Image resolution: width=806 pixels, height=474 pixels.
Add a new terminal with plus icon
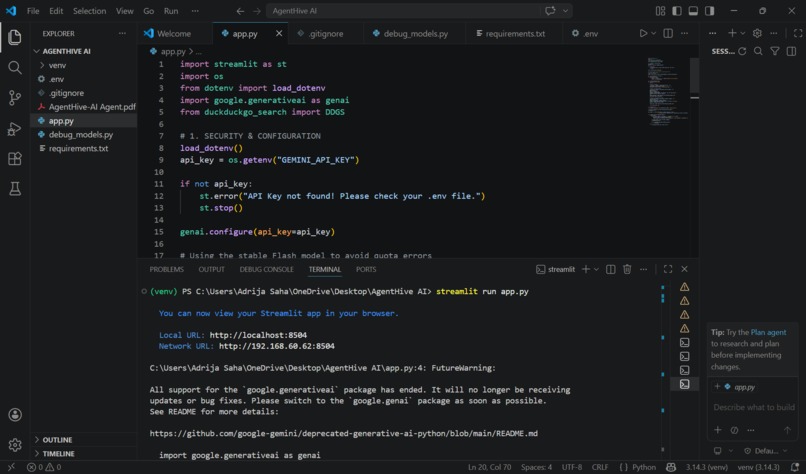click(585, 269)
